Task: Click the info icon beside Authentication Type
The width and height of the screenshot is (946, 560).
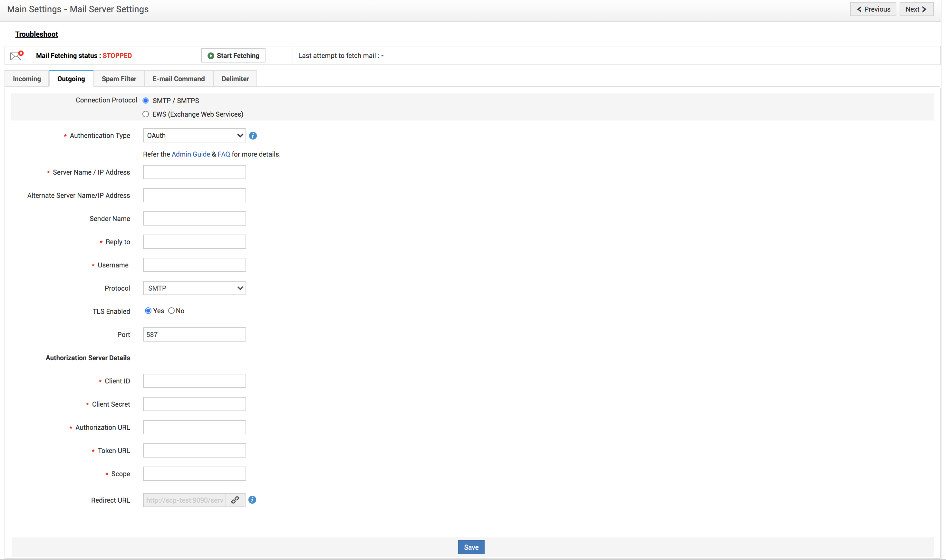Action: (x=253, y=136)
